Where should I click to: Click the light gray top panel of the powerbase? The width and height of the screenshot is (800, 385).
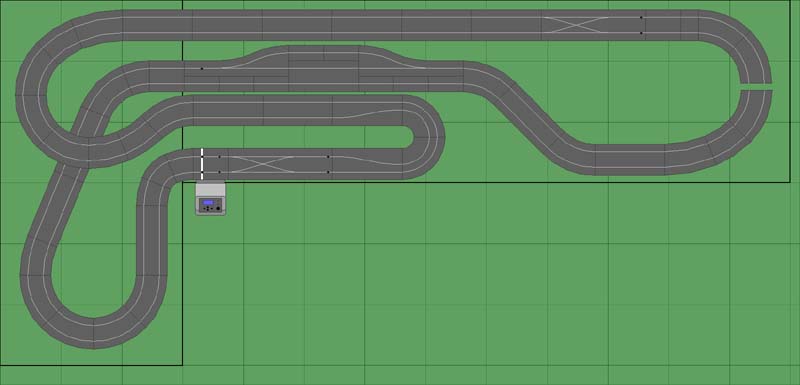pyautogui.click(x=210, y=190)
